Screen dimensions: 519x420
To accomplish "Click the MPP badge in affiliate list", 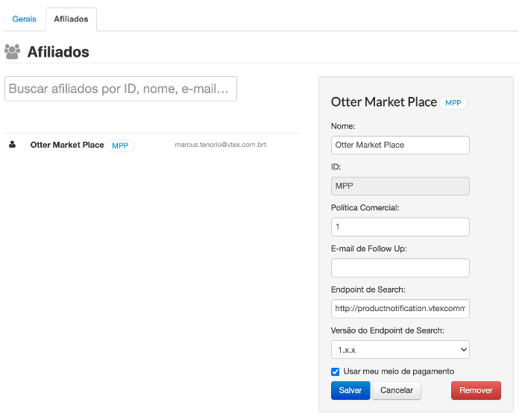I will click(x=120, y=145).
